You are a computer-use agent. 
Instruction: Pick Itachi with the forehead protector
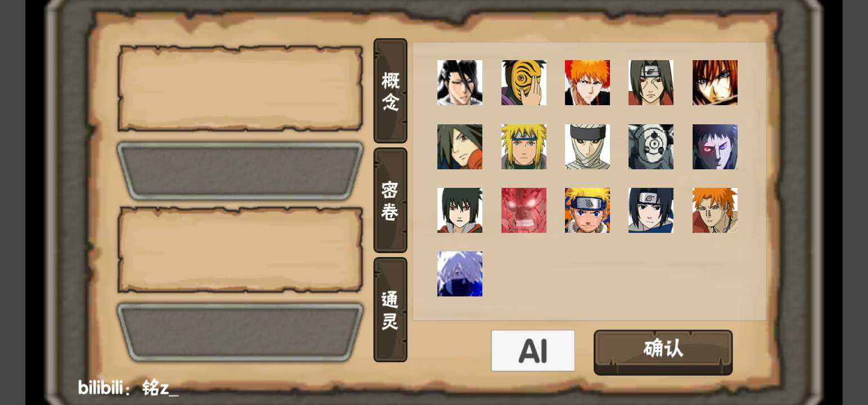tap(651, 83)
